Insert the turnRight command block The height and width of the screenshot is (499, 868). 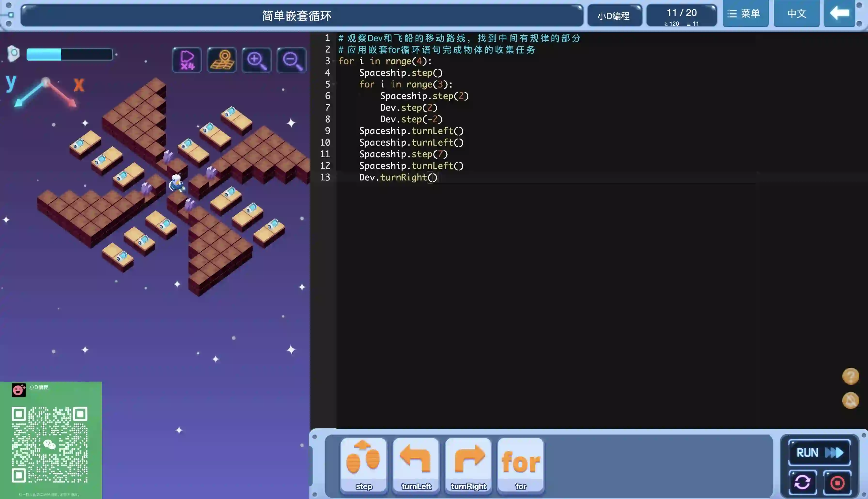468,464
